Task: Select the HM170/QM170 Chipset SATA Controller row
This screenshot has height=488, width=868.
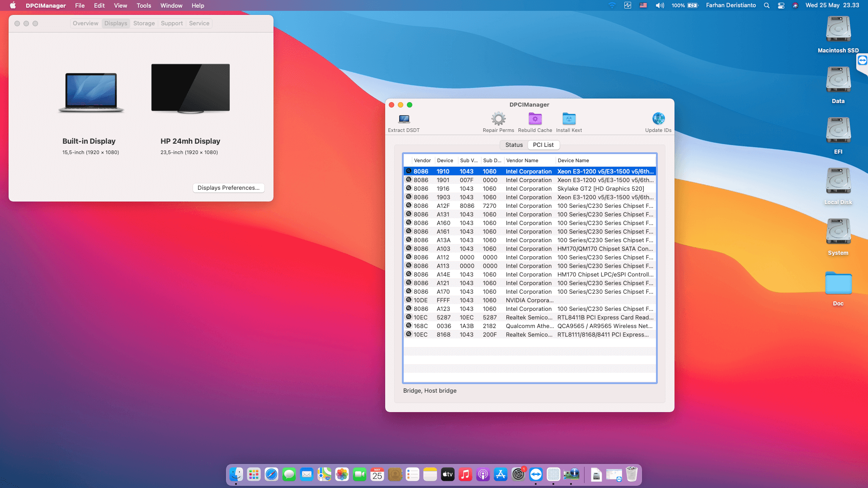Action: click(530, 249)
